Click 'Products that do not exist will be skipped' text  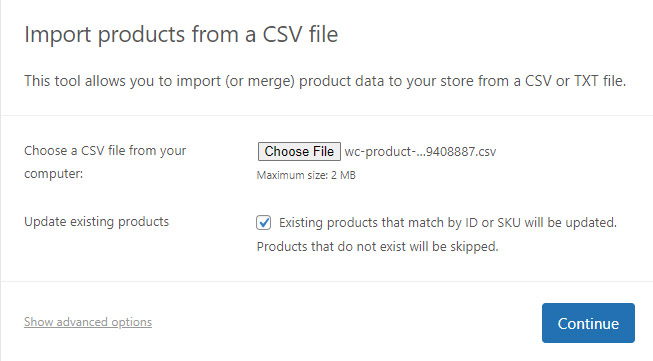377,246
